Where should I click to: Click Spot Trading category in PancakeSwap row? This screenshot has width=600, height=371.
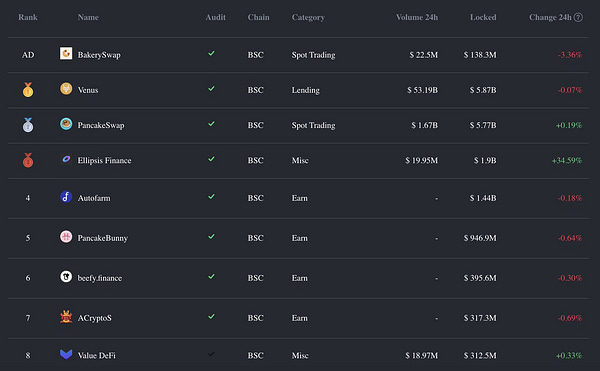tap(313, 125)
